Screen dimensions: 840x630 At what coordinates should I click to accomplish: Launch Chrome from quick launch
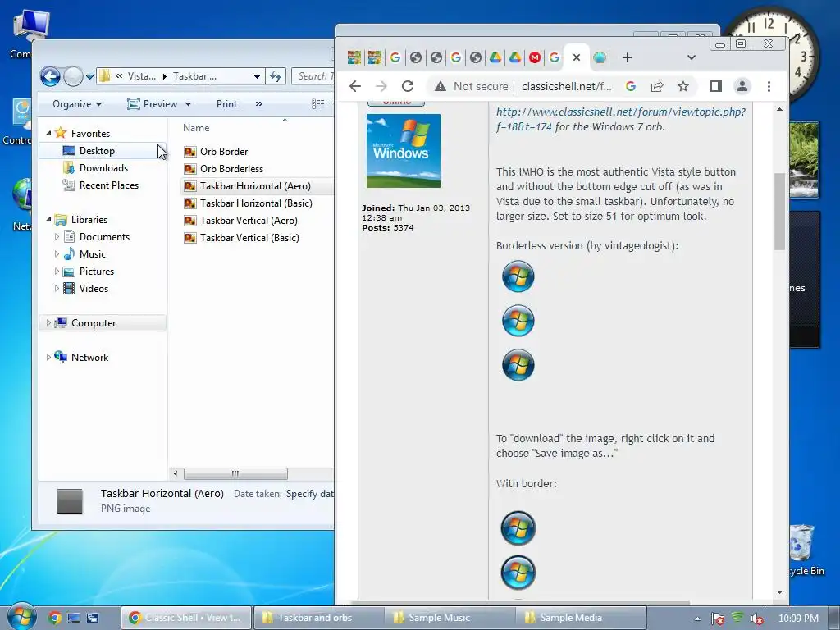click(54, 618)
